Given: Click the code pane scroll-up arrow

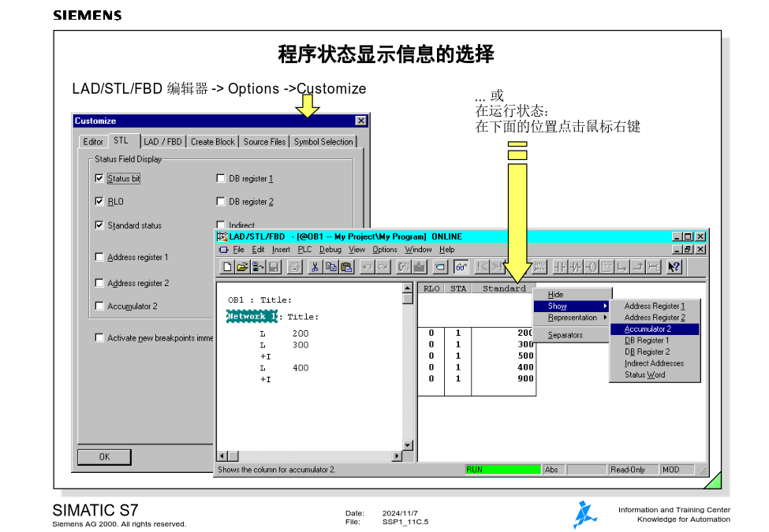Looking at the screenshot, I should (x=408, y=288).
